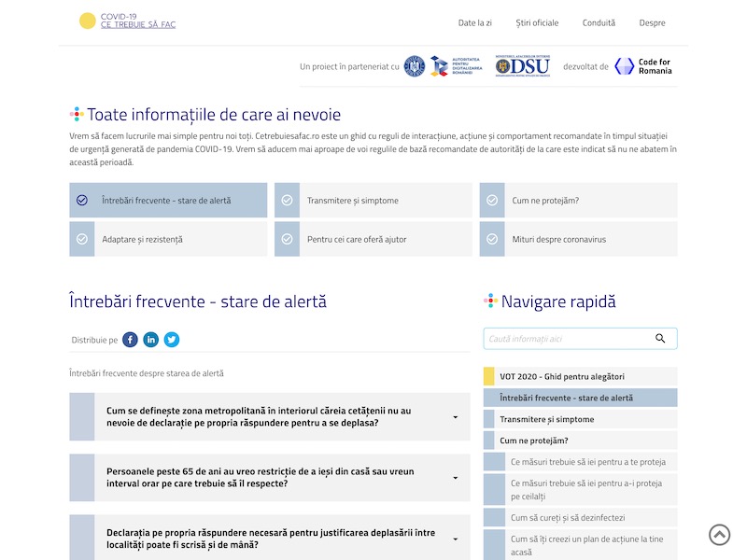
Task: Share the page via Facebook icon
Action: pos(130,340)
